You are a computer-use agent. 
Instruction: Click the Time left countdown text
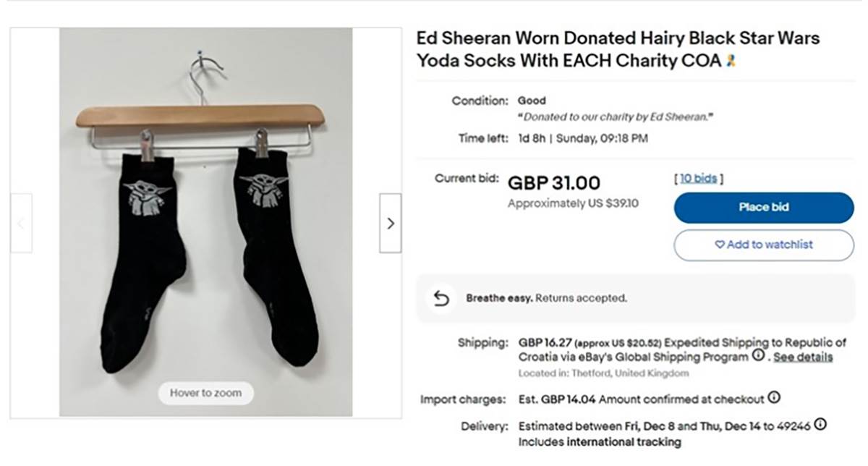583,138
